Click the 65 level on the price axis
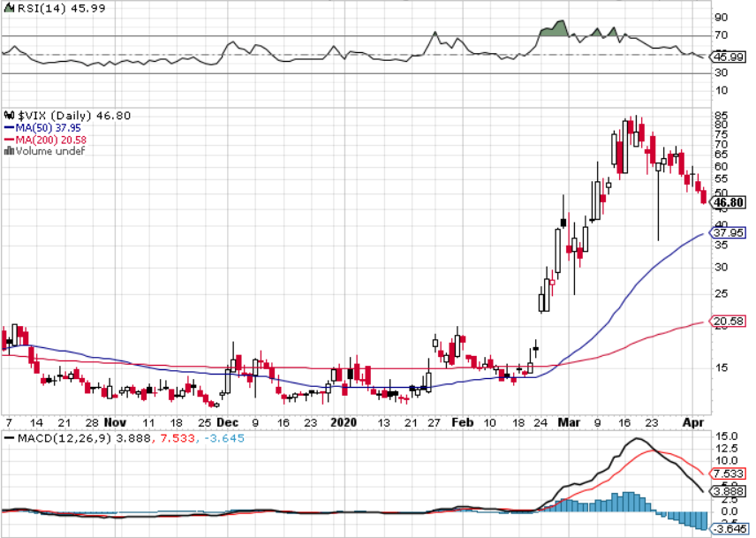The width and height of the screenshot is (756, 538). pos(722,155)
